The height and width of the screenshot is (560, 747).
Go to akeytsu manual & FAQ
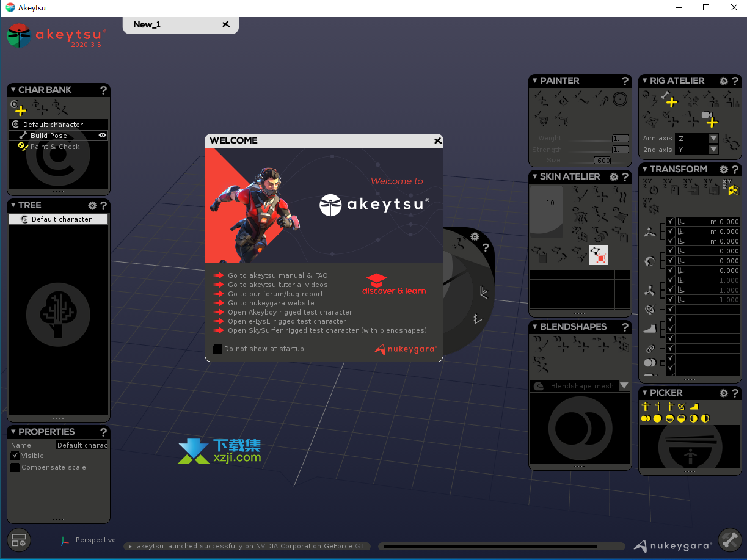pyautogui.click(x=278, y=276)
